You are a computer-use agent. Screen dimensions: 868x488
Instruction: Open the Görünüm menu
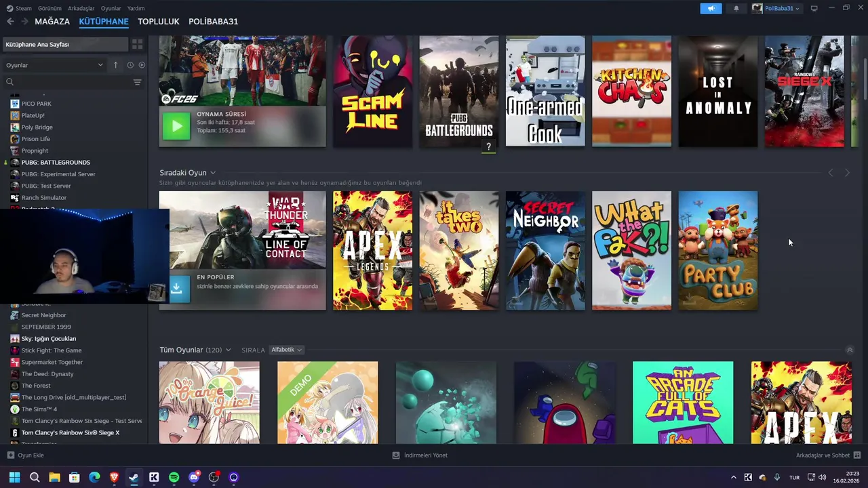(50, 8)
